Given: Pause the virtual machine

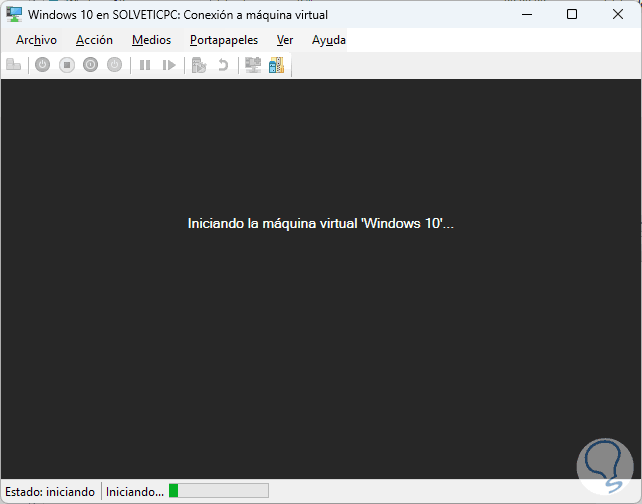Looking at the screenshot, I should pyautogui.click(x=145, y=65).
